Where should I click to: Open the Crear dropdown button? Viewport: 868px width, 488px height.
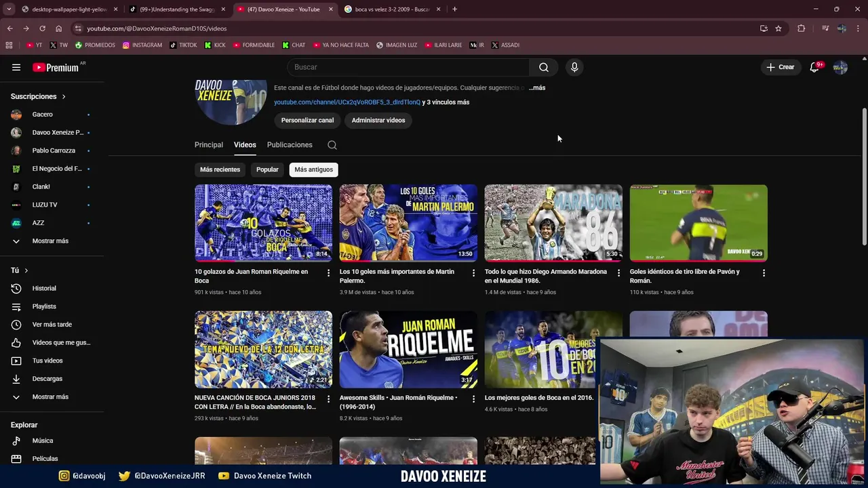(x=780, y=67)
